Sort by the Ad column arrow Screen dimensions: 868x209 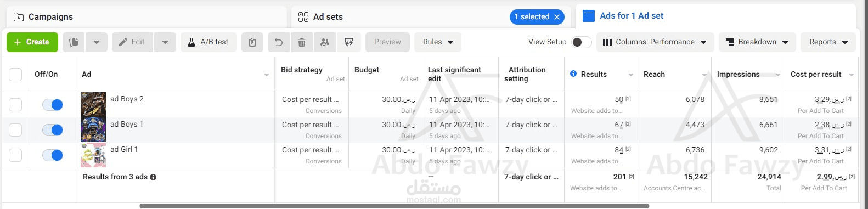267,75
